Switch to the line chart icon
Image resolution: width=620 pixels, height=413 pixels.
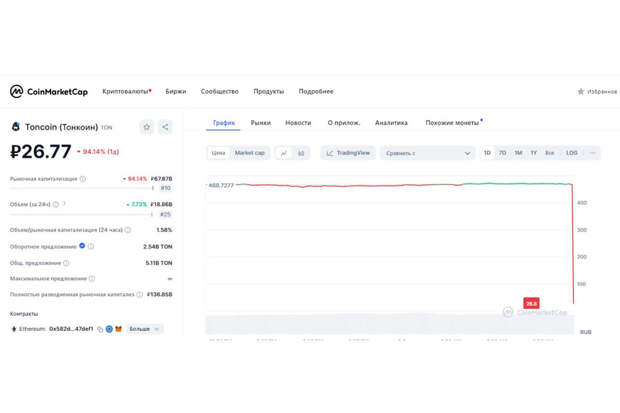tap(284, 153)
